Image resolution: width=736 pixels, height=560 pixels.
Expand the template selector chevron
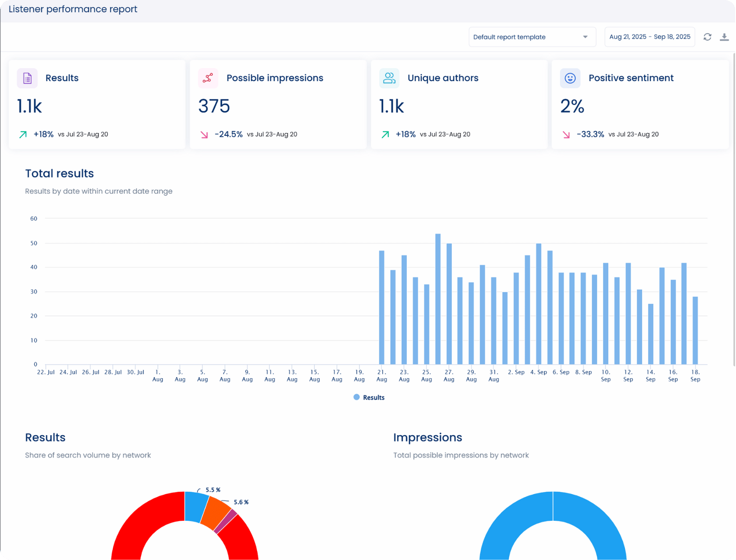click(585, 37)
